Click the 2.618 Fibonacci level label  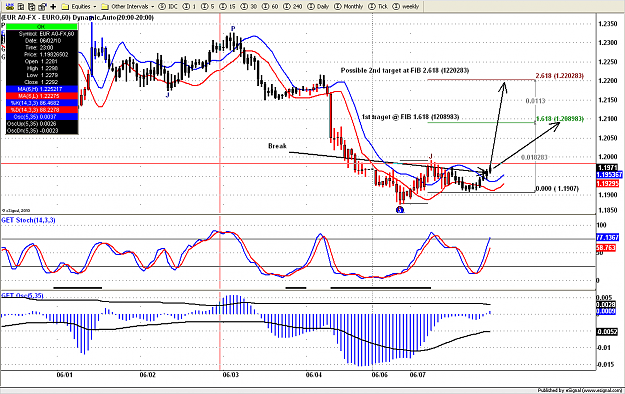[x=560, y=76]
